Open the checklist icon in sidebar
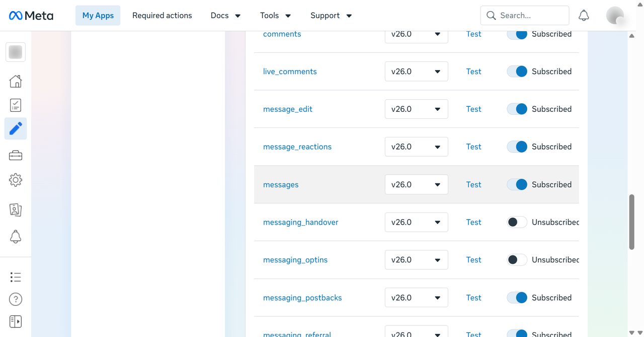 pyautogui.click(x=16, y=105)
